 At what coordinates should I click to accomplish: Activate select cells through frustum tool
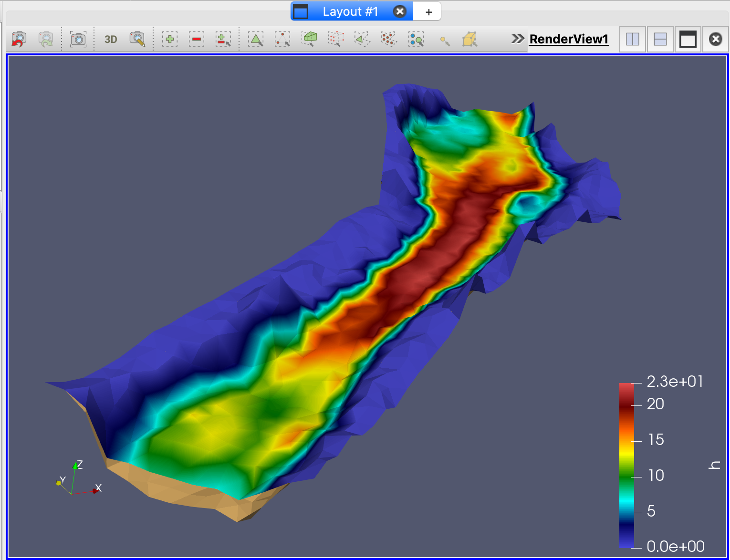tap(309, 39)
